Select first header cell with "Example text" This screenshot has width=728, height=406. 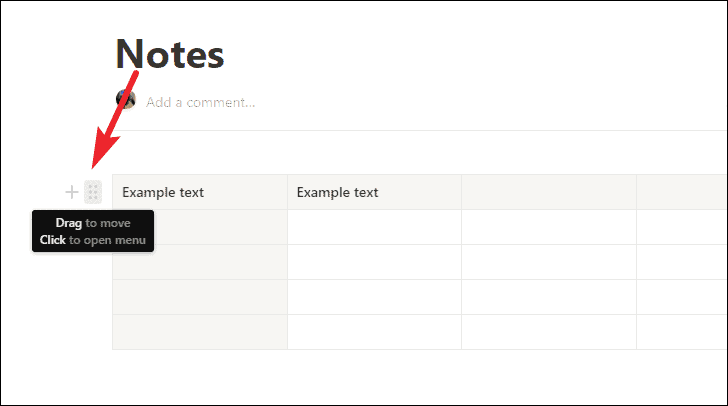pos(200,192)
